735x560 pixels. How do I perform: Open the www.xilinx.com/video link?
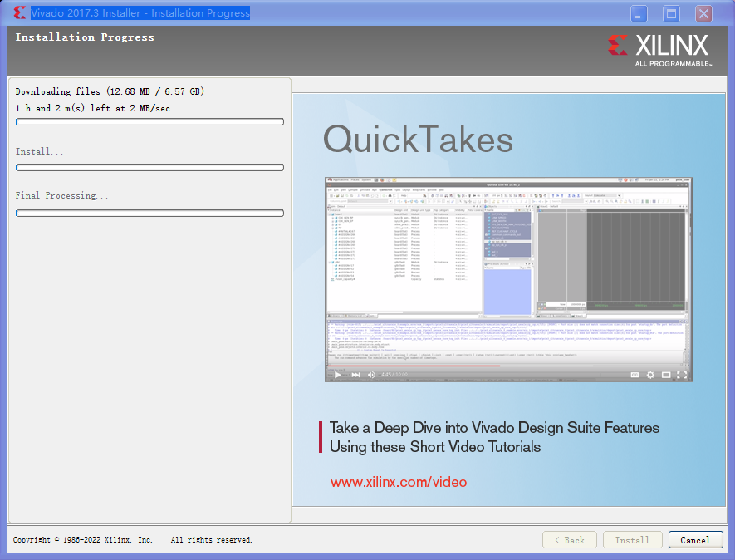399,482
